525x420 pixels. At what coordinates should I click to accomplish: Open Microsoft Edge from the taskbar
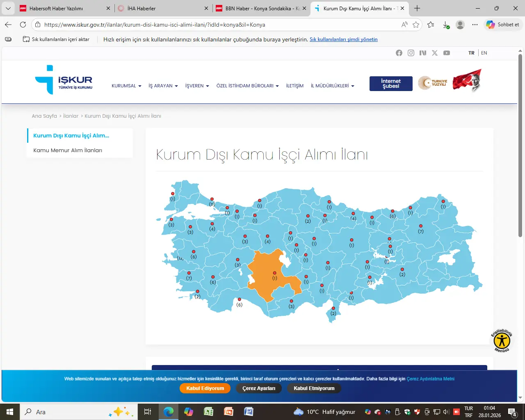click(169, 412)
